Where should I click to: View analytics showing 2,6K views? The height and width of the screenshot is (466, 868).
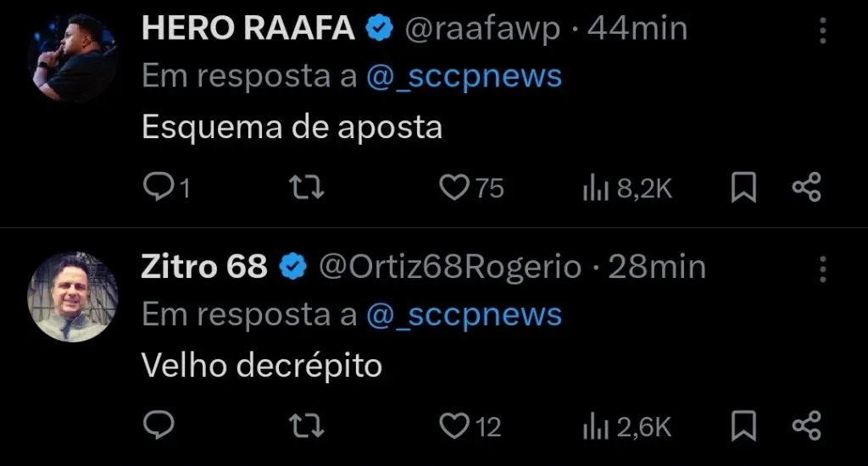tap(627, 426)
